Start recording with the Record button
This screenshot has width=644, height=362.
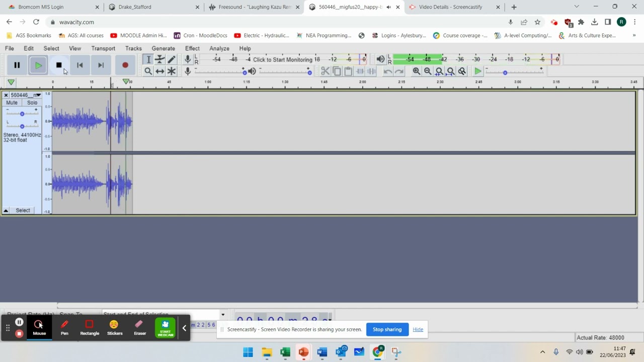(125, 65)
